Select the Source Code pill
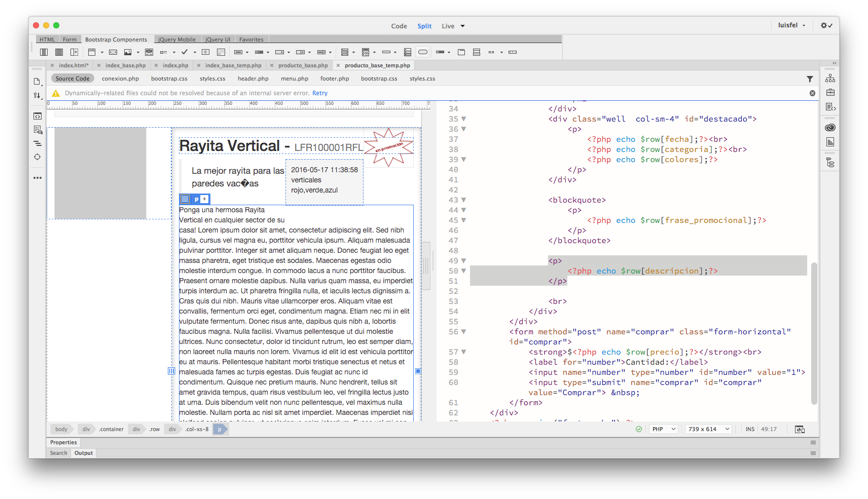Screen dimensions: 868x499 tap(73, 79)
